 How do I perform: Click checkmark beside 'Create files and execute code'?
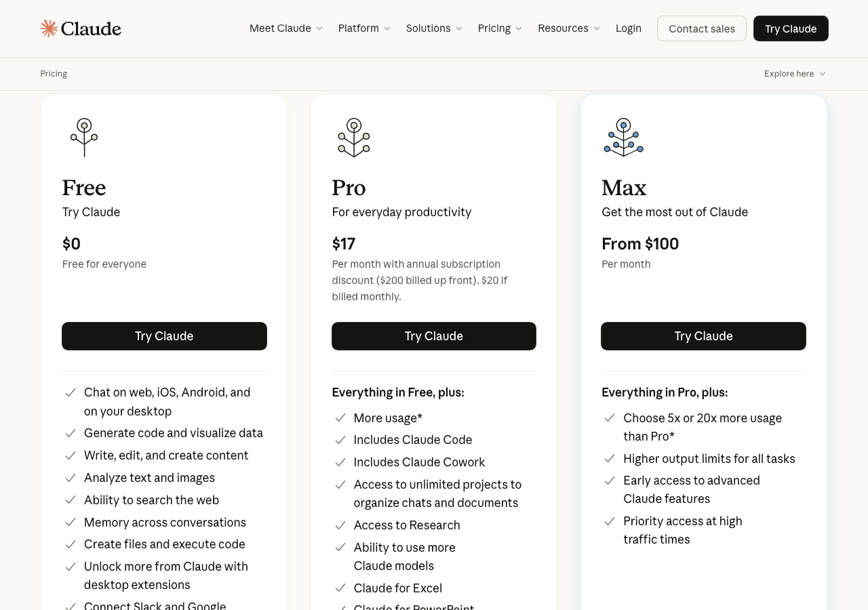(x=70, y=544)
